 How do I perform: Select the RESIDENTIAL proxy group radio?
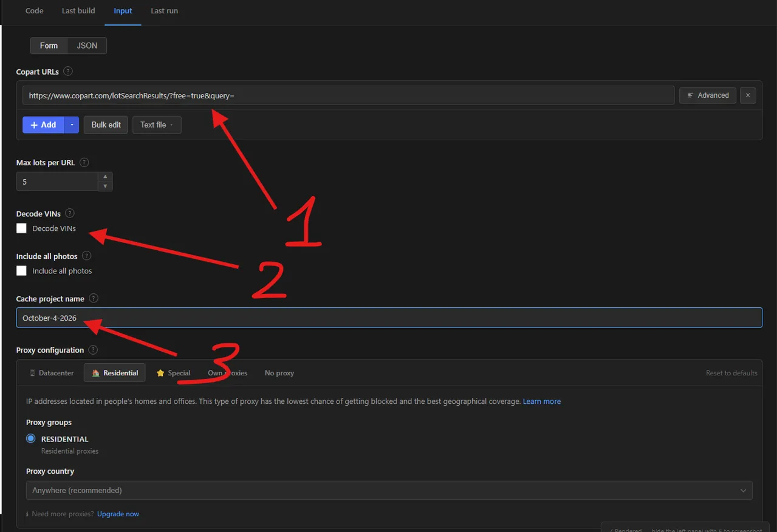pos(31,438)
